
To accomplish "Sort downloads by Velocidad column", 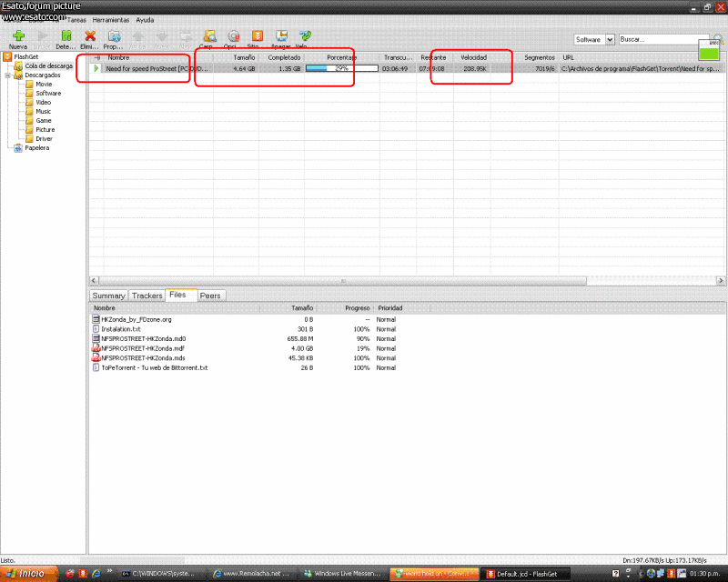I will point(471,57).
